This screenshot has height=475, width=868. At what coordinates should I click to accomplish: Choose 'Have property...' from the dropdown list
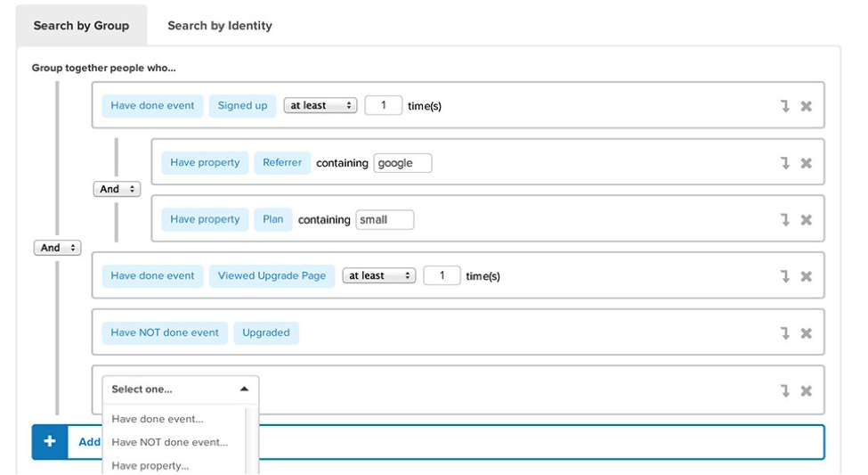150,465
